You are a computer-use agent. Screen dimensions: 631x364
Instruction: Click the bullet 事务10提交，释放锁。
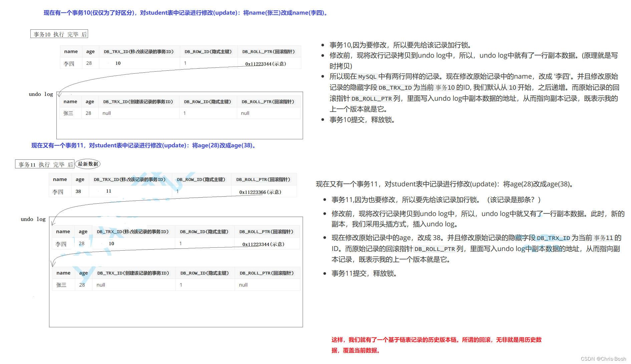click(362, 120)
